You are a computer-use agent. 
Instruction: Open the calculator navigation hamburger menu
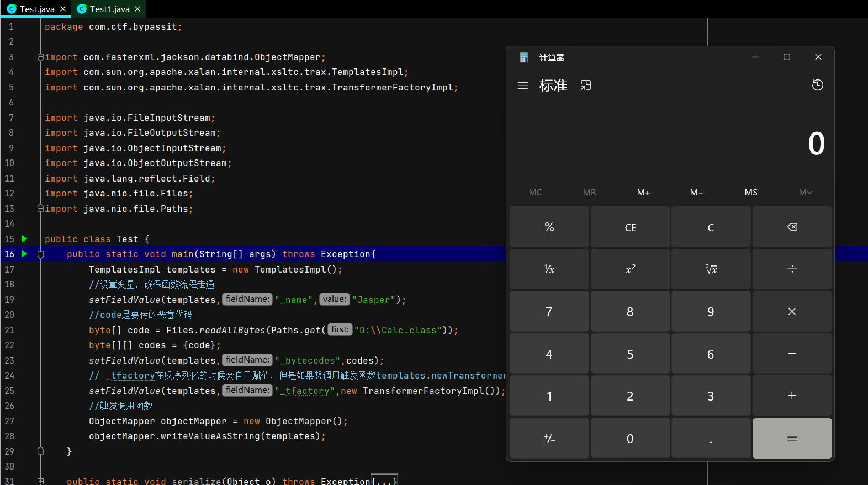[x=523, y=86]
